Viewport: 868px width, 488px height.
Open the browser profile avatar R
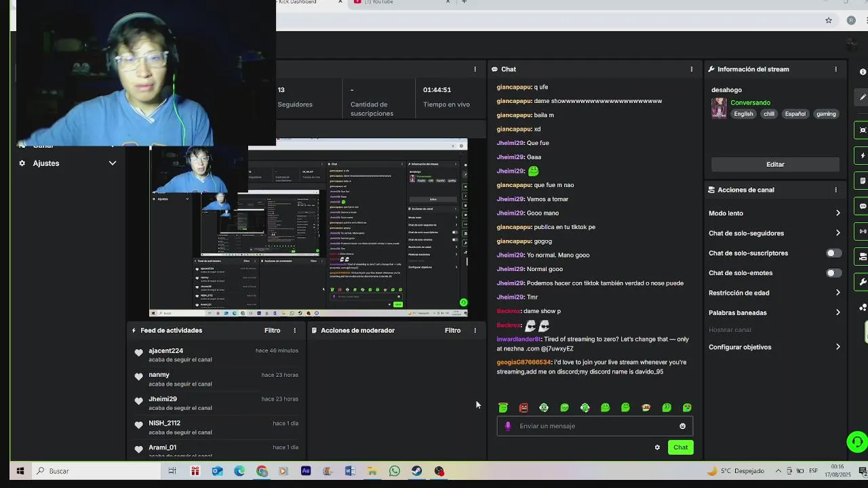[851, 20]
